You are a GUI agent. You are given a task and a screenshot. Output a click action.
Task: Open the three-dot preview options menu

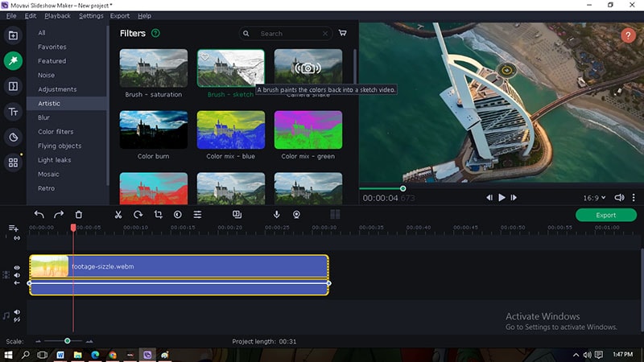(x=634, y=197)
